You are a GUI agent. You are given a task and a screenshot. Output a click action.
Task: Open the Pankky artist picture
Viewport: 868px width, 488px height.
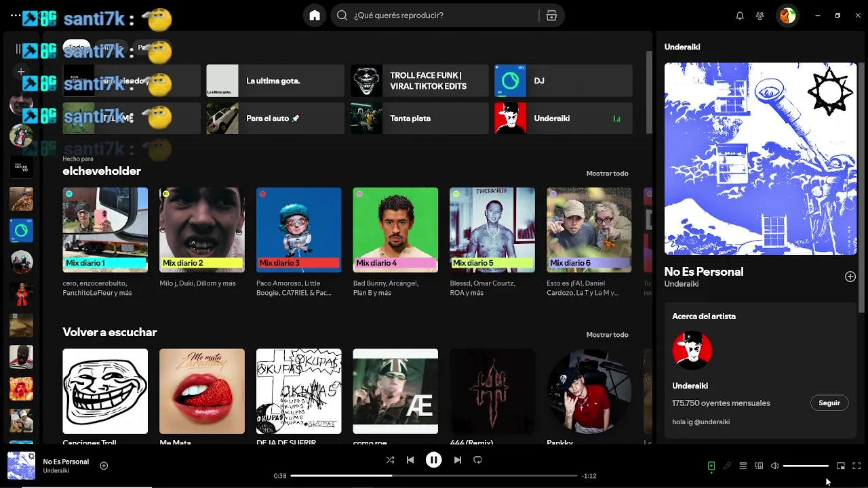click(589, 391)
